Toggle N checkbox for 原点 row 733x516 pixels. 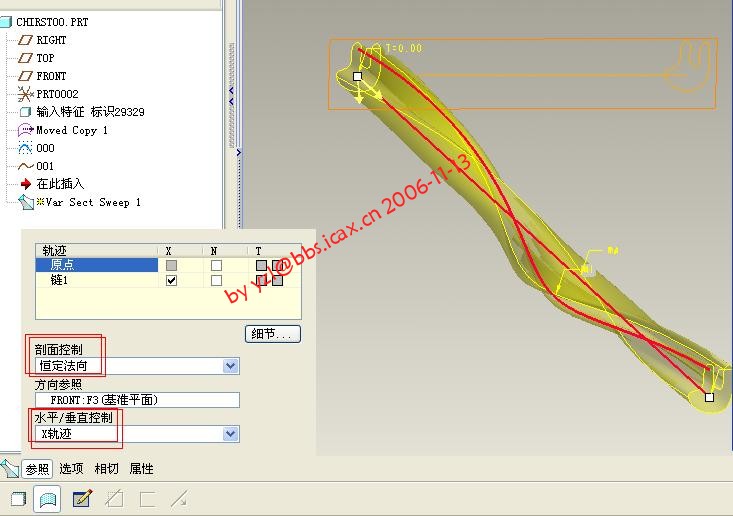tap(216, 265)
